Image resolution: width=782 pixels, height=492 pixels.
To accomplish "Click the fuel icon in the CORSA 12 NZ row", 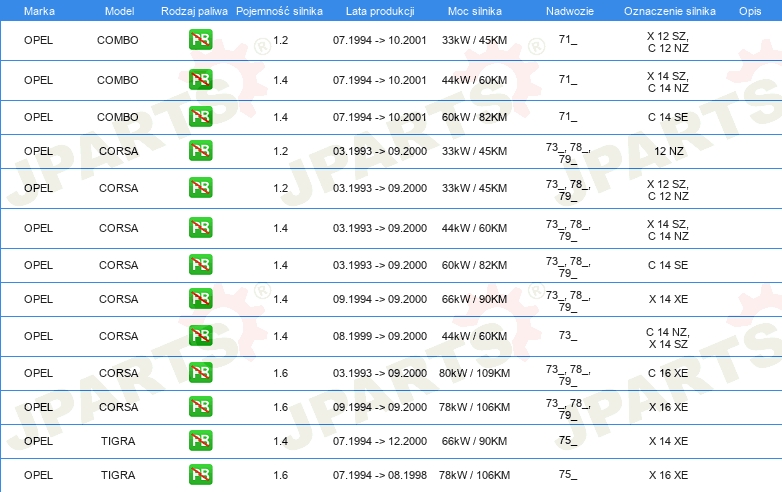I will 200,151.
